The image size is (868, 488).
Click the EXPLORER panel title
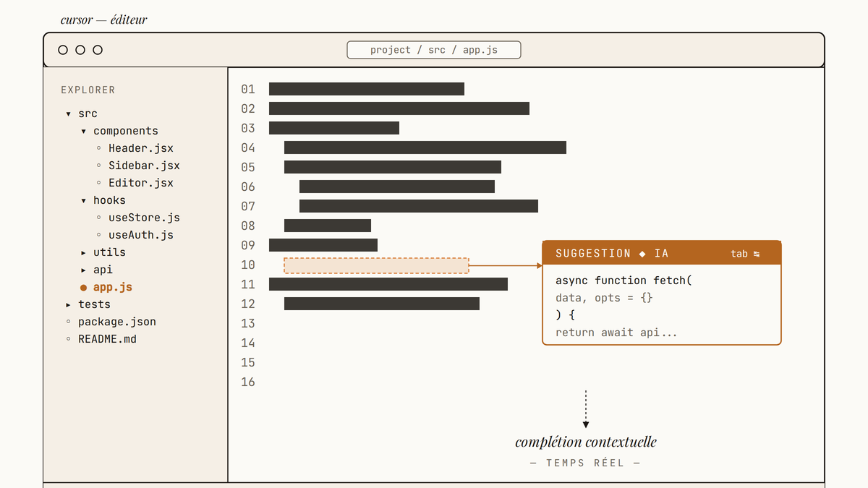click(x=88, y=90)
